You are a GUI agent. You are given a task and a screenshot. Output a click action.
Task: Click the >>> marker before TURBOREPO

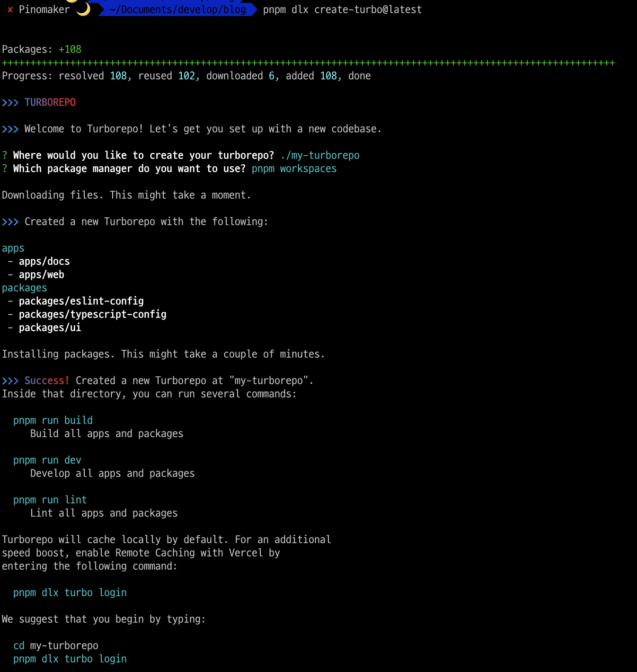pos(10,102)
